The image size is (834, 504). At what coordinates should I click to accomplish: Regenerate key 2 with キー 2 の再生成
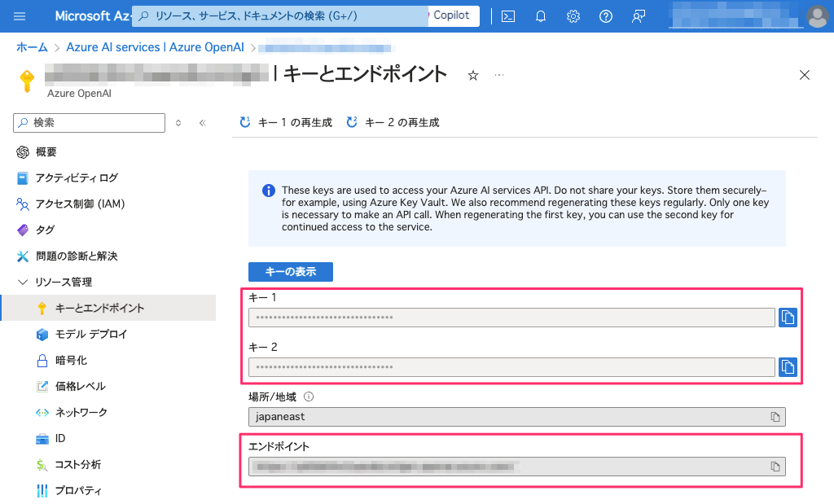pos(393,123)
